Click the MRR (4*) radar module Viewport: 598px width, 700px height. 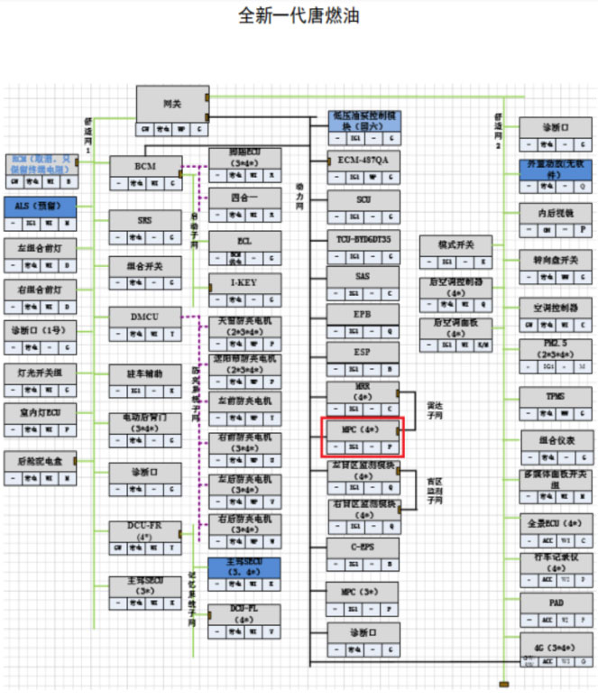[x=363, y=399]
